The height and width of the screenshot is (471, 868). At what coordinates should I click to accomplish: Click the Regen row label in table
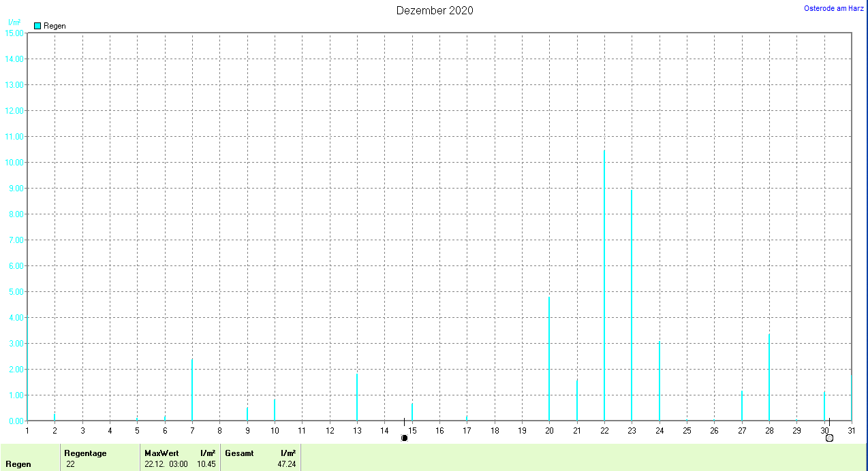tap(18, 464)
